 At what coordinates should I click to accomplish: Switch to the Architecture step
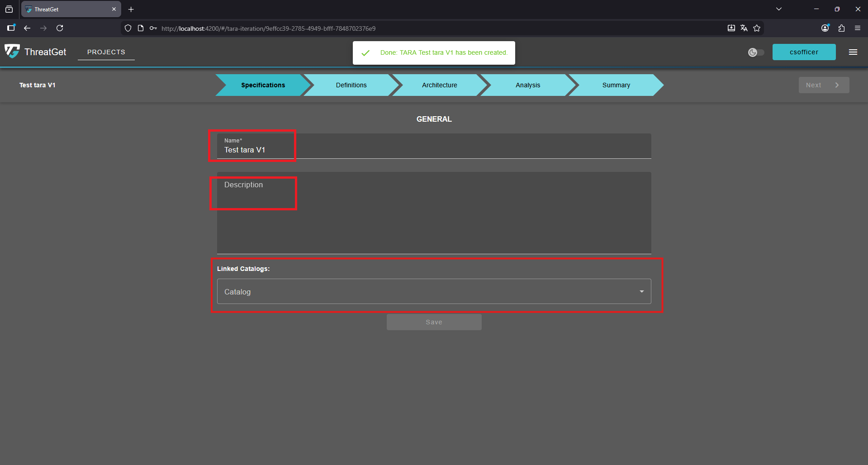(x=439, y=85)
